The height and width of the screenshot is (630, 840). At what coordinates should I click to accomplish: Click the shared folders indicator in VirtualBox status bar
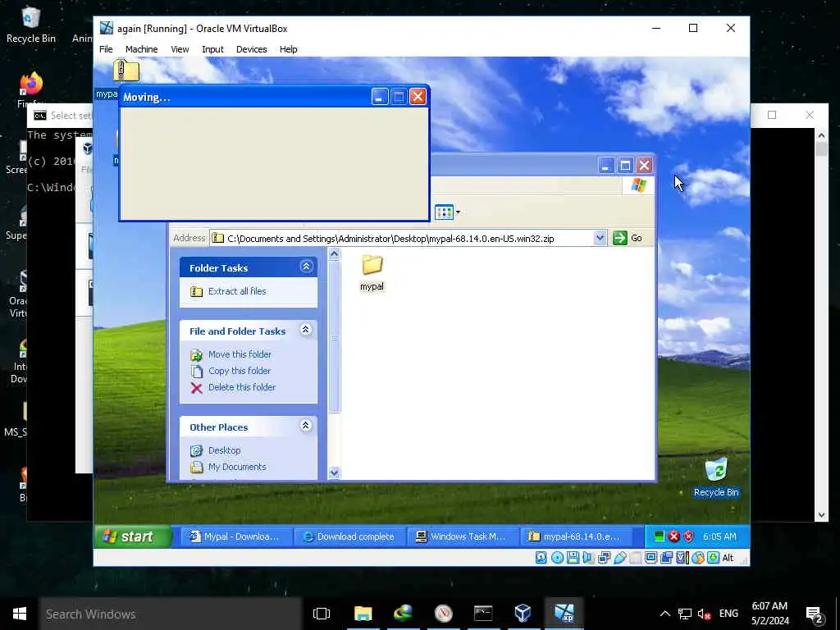pos(636,558)
